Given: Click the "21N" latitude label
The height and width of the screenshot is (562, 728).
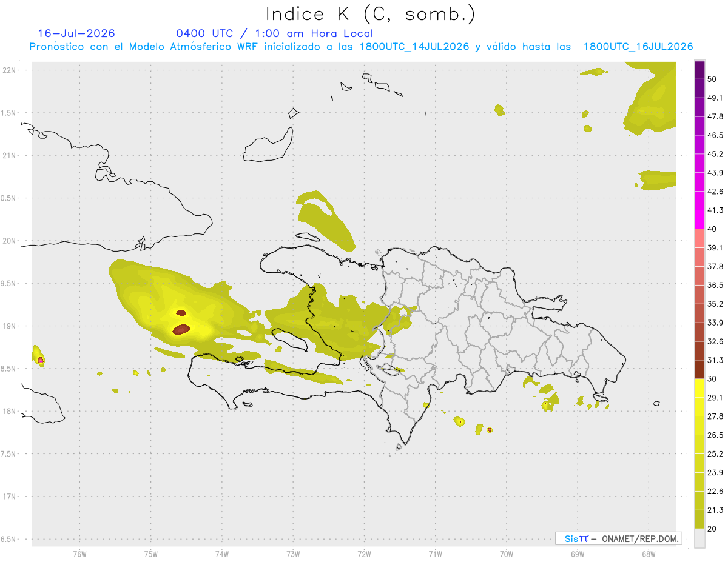Looking at the screenshot, I should [x=10, y=156].
